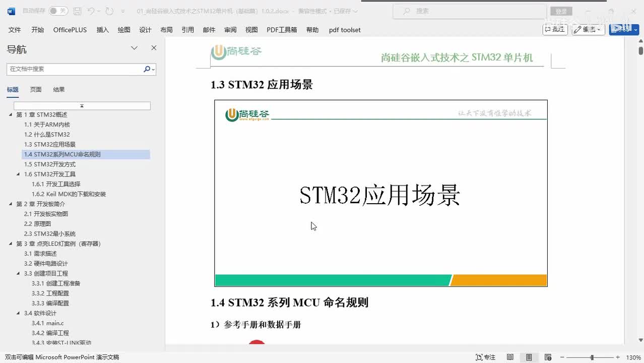Open the undo history dropdown arrow

99,11
